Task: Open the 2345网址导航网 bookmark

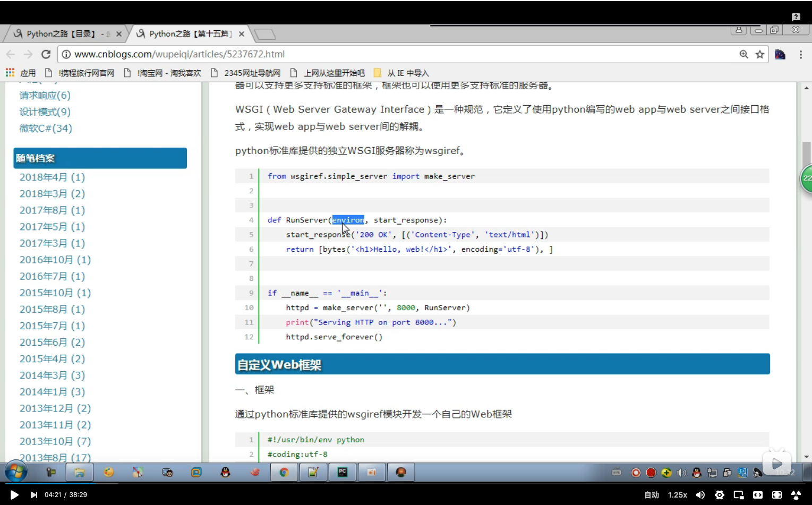Action: (x=245, y=73)
